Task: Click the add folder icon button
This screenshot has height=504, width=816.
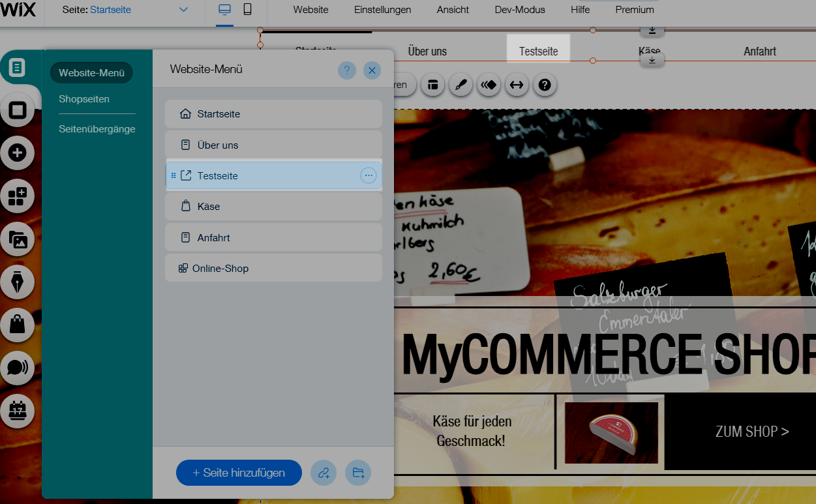Action: coord(358,473)
